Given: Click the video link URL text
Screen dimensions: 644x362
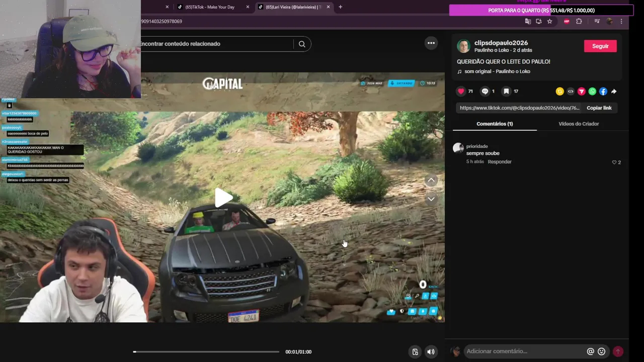Looking at the screenshot, I should (x=520, y=108).
